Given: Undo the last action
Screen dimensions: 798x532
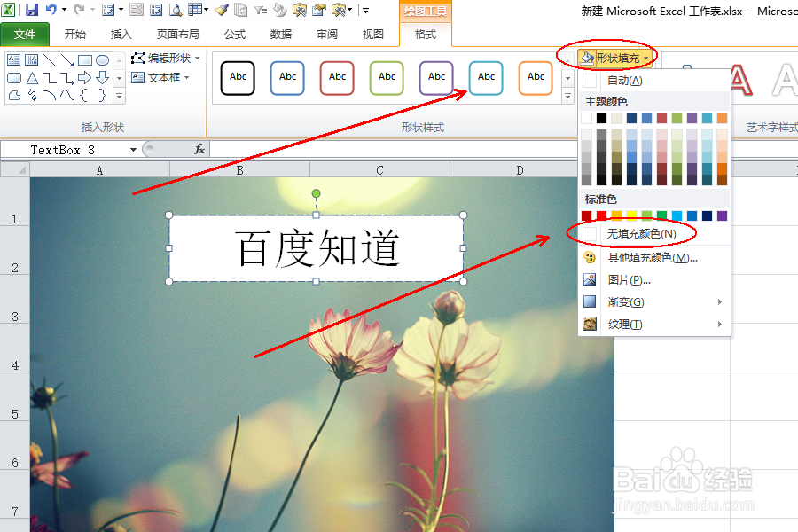Looking at the screenshot, I should pyautogui.click(x=51, y=9).
